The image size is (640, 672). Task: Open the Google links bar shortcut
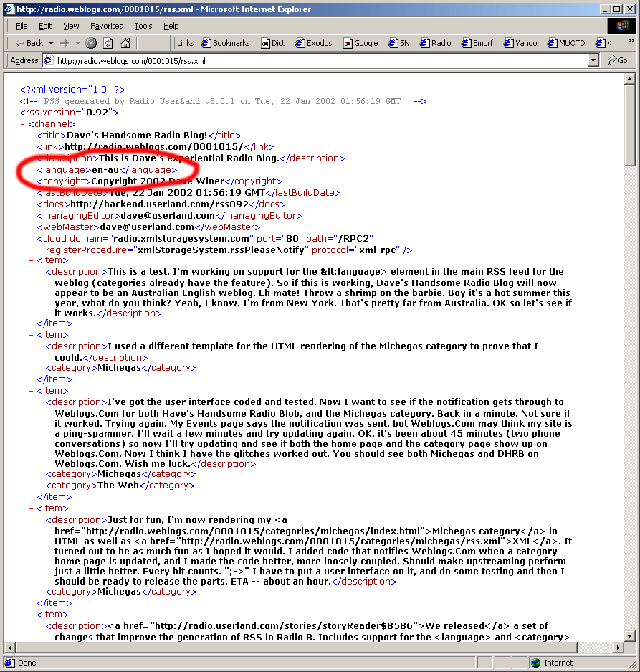[360, 43]
